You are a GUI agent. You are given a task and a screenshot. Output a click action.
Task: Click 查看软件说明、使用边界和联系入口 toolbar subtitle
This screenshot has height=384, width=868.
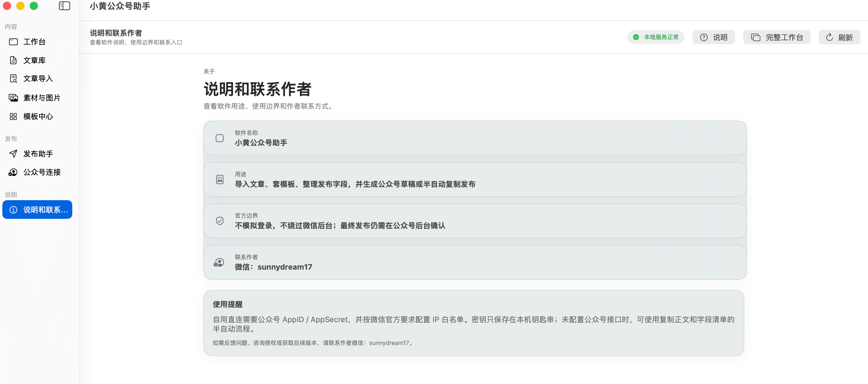[x=136, y=43]
